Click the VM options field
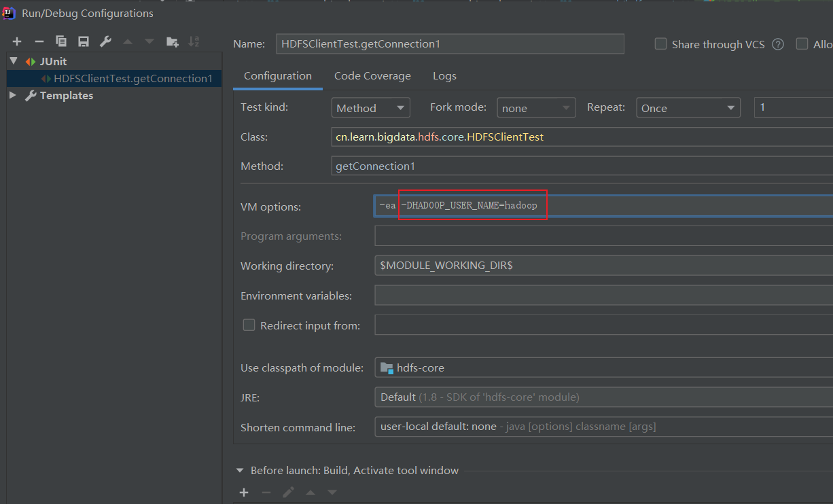Image resolution: width=833 pixels, height=504 pixels. 603,206
